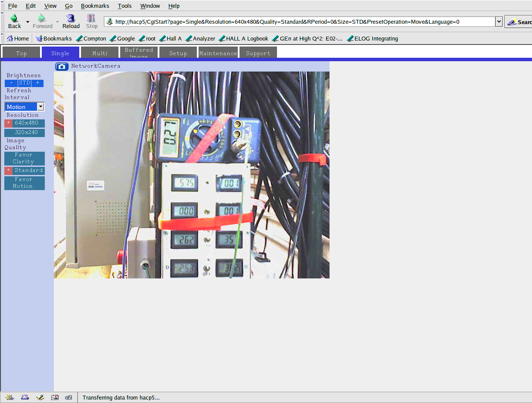Click the Navigator icon in the status bar
This screenshot has width=532, height=403.
(x=10, y=397)
